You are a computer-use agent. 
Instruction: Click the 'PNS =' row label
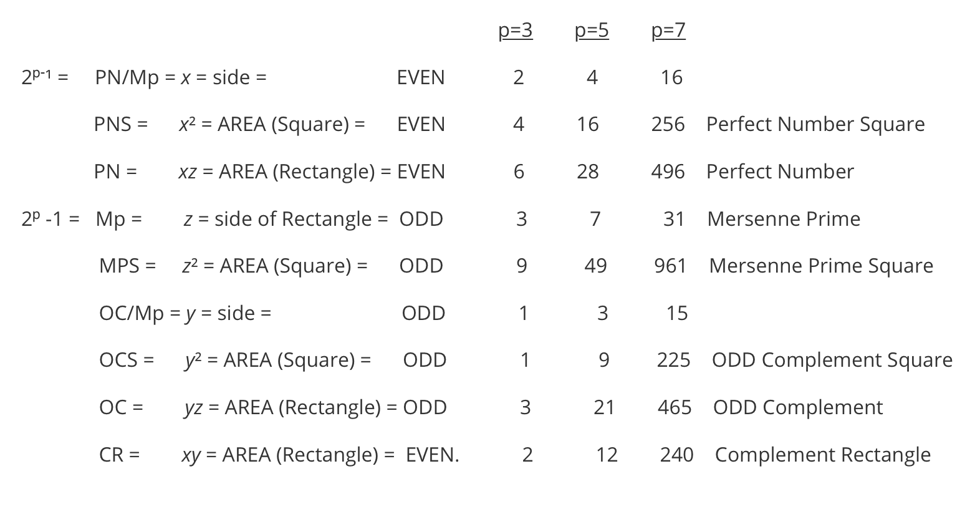click(x=121, y=124)
